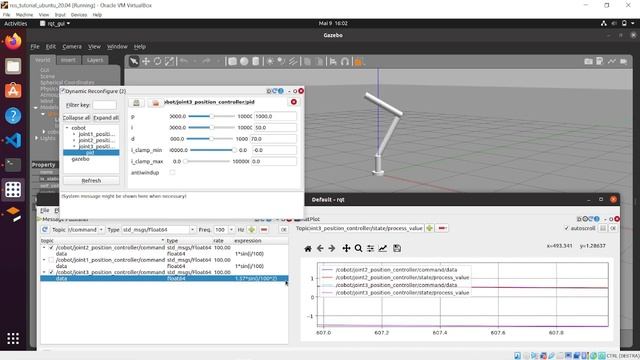Expand joint2_positi... node in reconfigure tree
This screenshot has height=360, width=640.
pos(74,140)
